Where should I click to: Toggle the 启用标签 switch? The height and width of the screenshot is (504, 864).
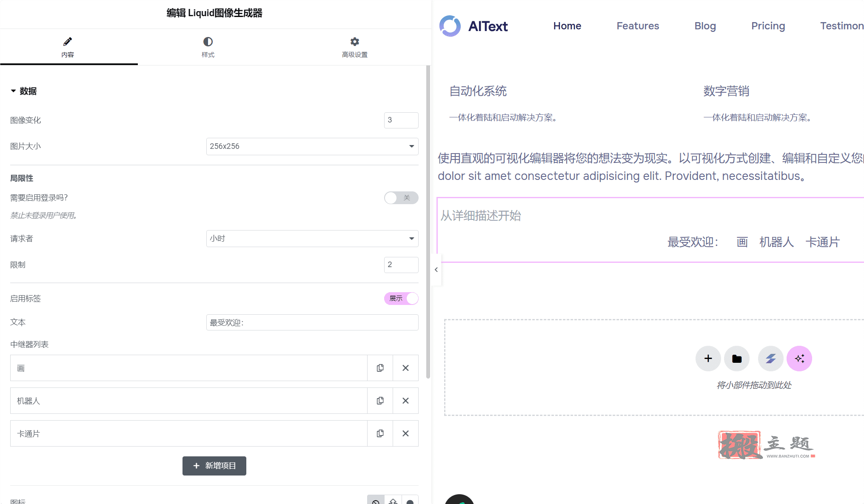click(401, 299)
